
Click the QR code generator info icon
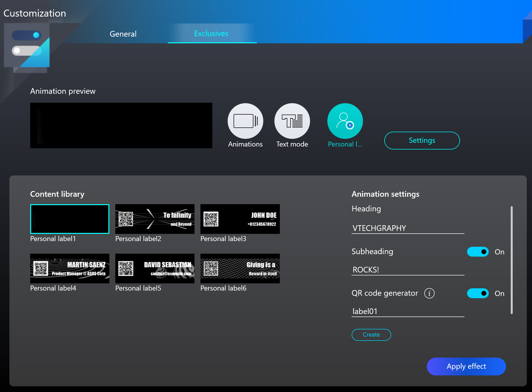(429, 293)
